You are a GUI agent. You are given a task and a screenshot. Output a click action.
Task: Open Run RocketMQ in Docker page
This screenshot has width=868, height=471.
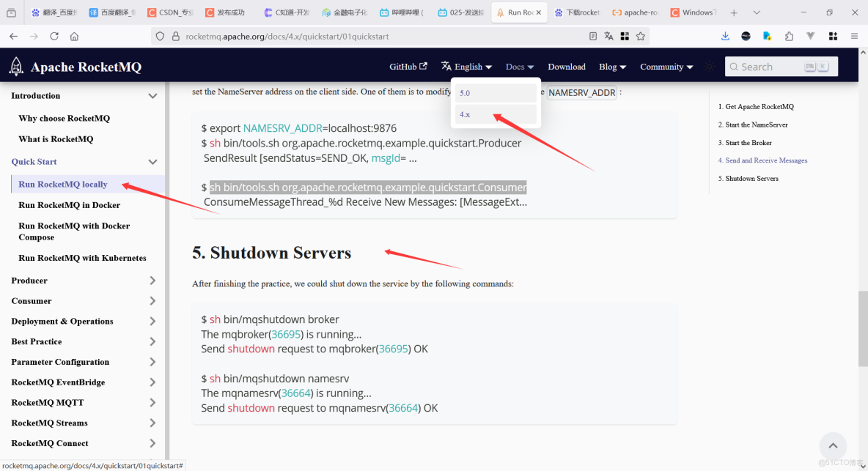click(69, 205)
